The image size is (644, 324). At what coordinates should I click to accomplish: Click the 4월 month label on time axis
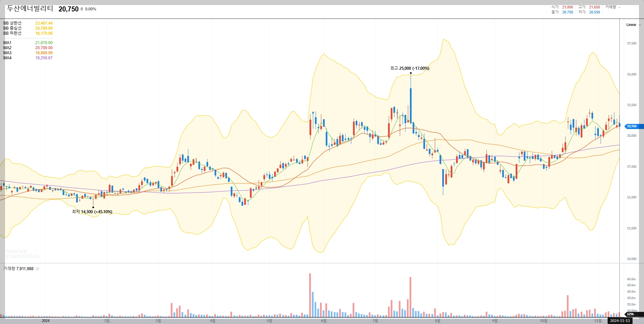coord(213,321)
